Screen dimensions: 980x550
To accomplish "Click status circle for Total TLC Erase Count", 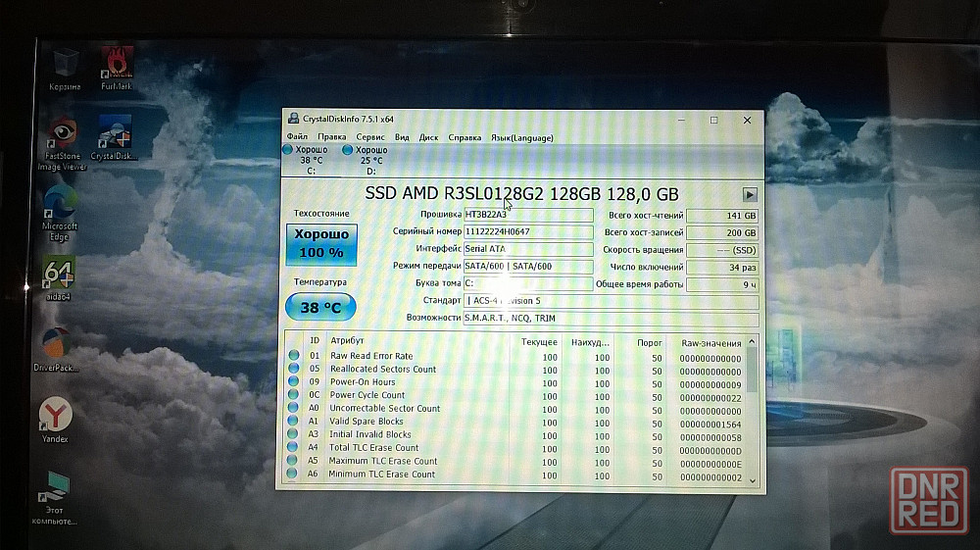I will (x=292, y=447).
